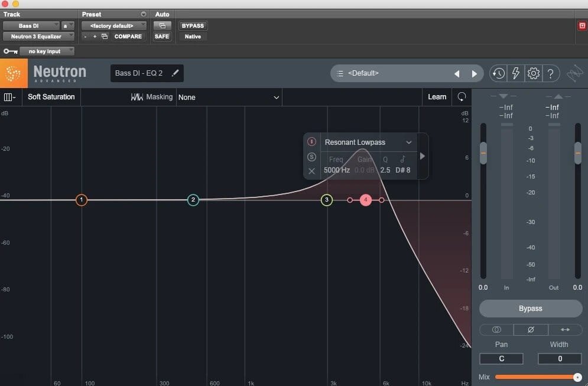Select EQ band node 1

[82, 200]
